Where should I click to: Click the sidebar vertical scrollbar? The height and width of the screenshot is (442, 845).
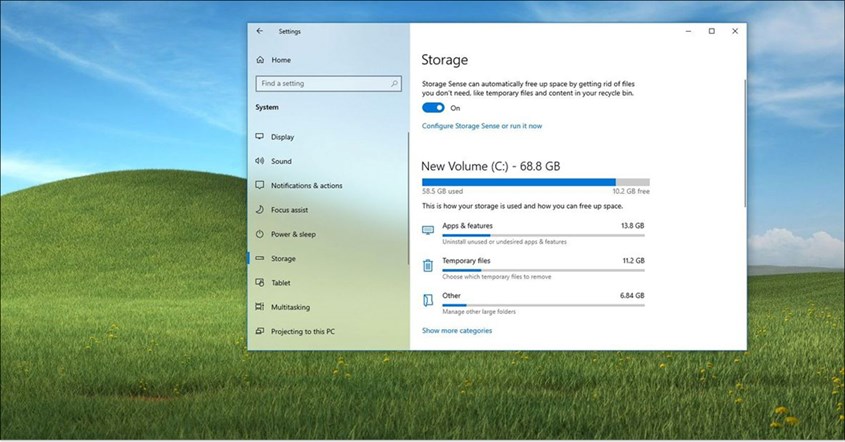408,198
